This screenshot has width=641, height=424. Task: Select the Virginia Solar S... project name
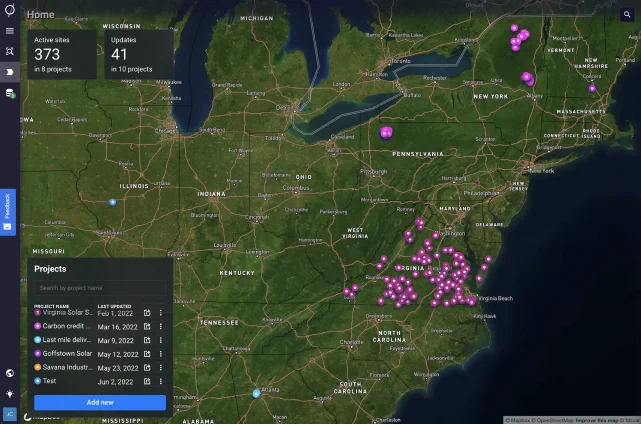68,312
